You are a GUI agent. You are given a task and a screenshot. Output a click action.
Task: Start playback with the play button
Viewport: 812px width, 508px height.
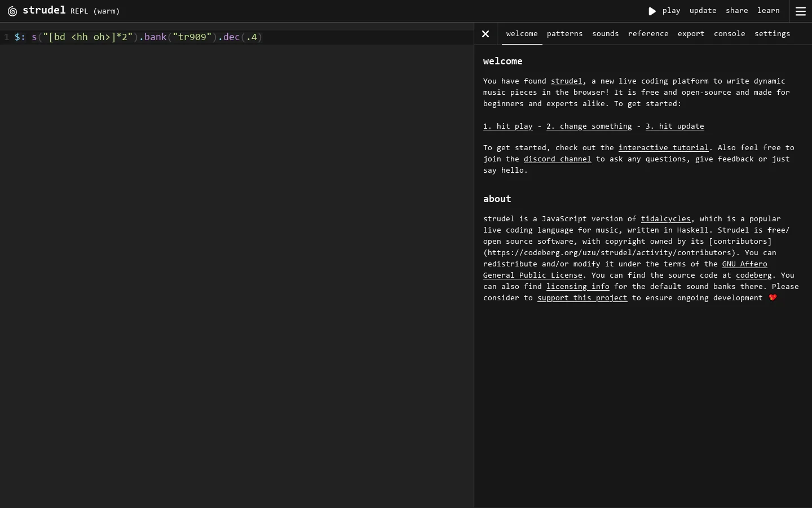click(x=664, y=11)
